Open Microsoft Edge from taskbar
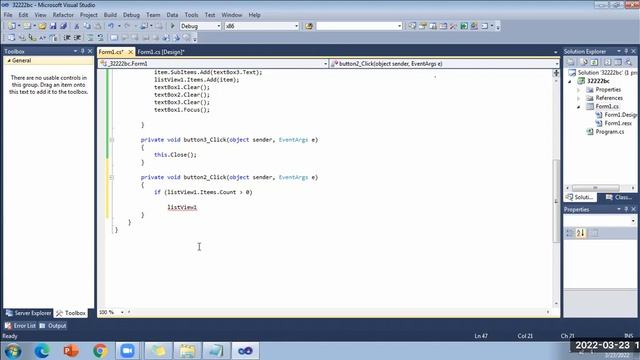The image size is (640, 360). tap(42, 351)
